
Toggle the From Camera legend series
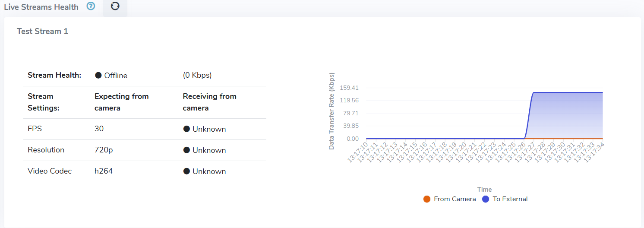(x=455, y=199)
